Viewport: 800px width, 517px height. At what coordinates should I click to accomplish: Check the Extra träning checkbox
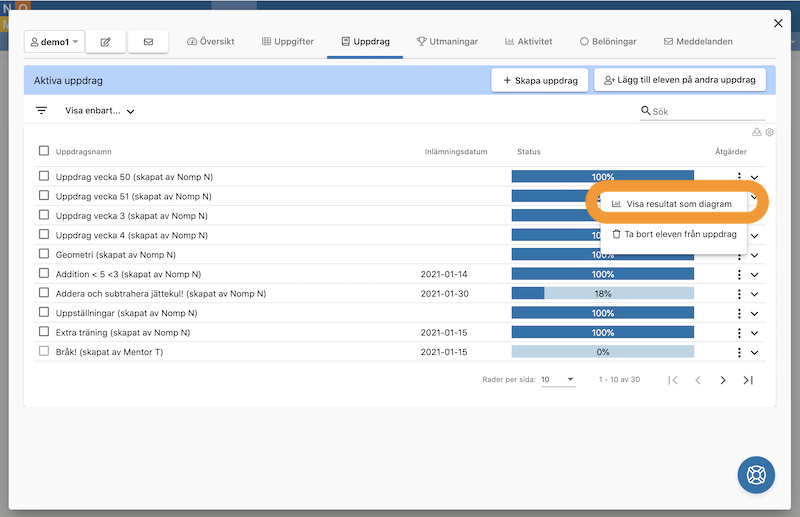[x=44, y=331]
